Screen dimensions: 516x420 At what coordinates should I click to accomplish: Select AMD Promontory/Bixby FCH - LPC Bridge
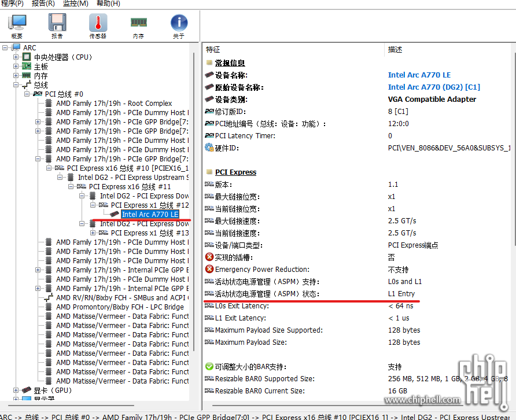(120, 307)
